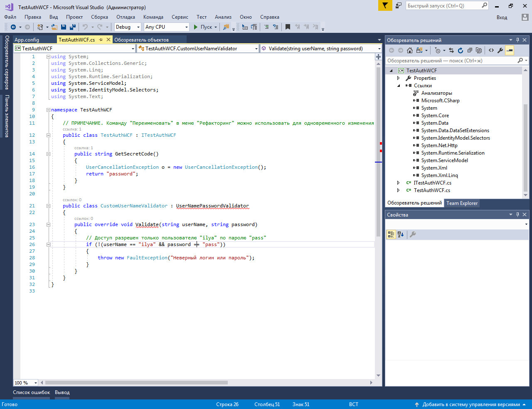
Task: Toggle Show All Files in Solution Explorer
Action: [x=479, y=50]
